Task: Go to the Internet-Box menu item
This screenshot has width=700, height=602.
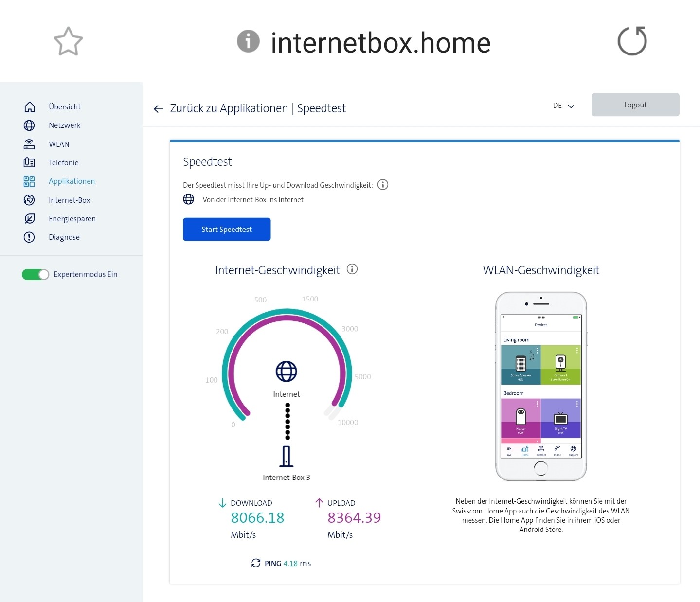Action: click(x=69, y=200)
